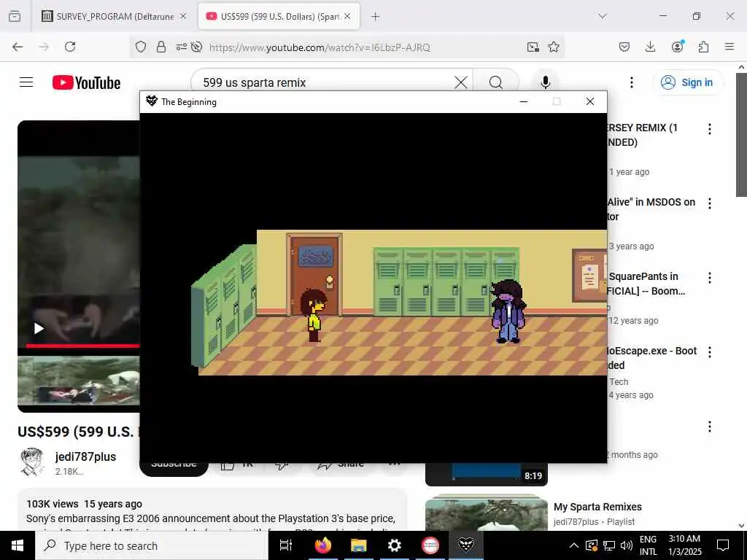
Task: Open a new browser tab
Action: (x=376, y=17)
